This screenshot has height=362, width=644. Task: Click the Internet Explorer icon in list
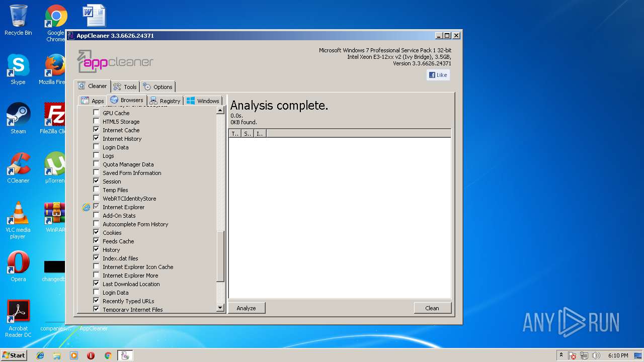[86, 207]
